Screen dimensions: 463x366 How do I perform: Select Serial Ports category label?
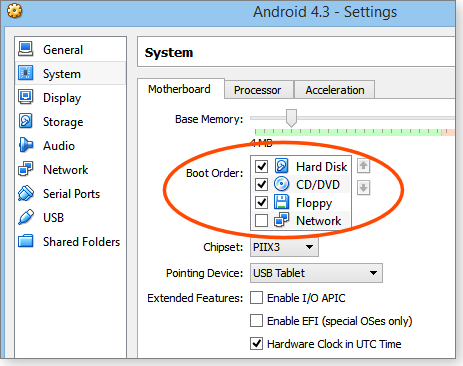71,194
